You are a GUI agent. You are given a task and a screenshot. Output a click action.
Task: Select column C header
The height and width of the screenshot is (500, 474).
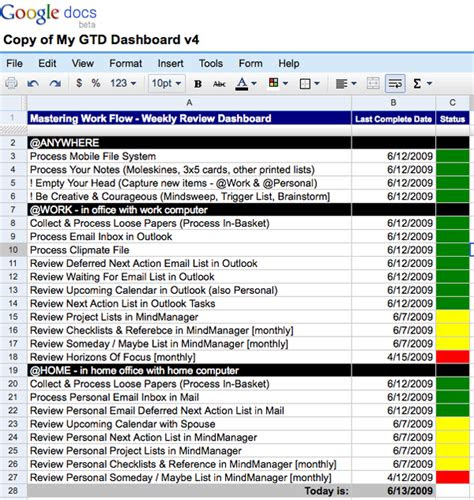point(452,103)
